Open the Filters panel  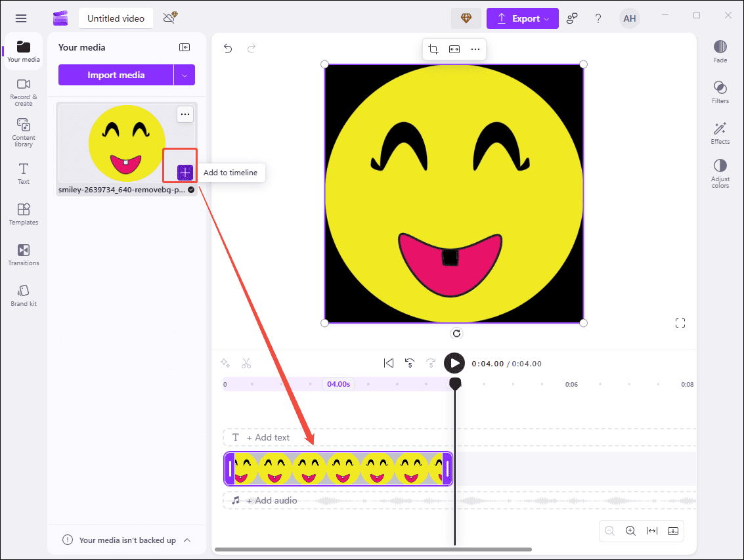click(x=720, y=91)
